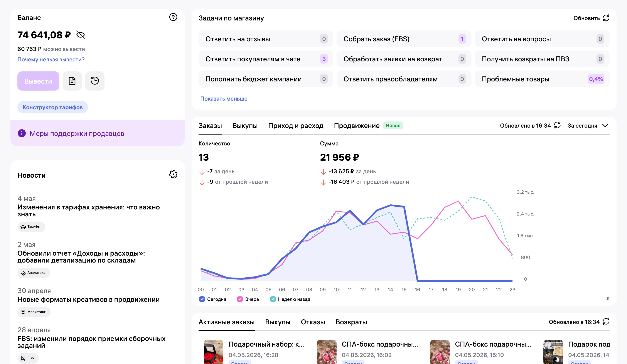The width and height of the screenshot is (627, 364).
Task: Open news settings gear icon
Action: [x=173, y=174]
